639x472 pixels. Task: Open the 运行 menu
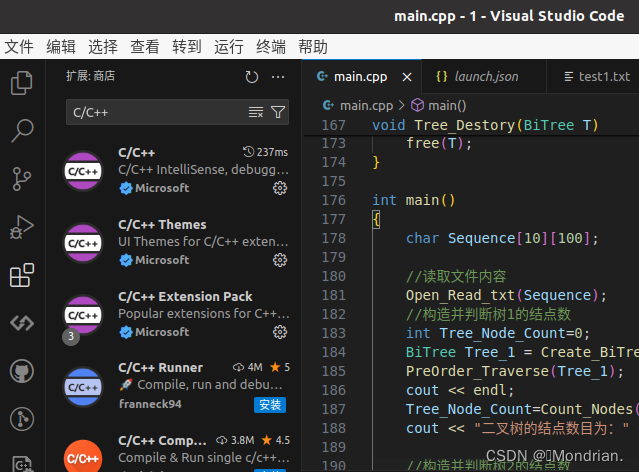[x=229, y=46]
